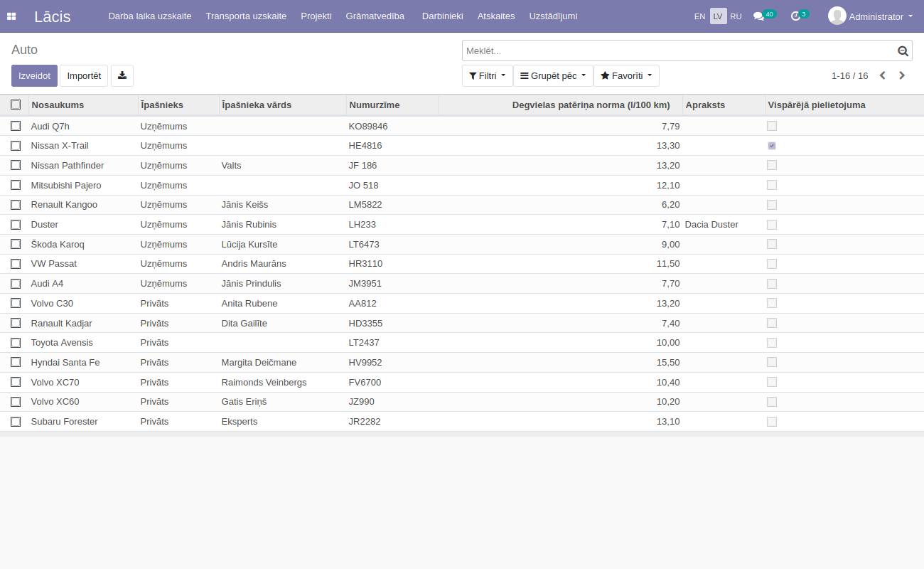Open the chat messages icon
The width and height of the screenshot is (924, 569).
coord(758,16)
